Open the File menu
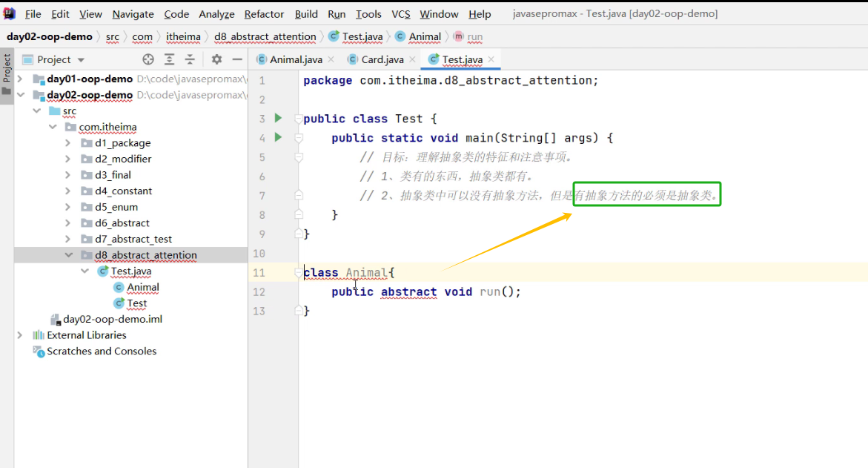 (33, 14)
